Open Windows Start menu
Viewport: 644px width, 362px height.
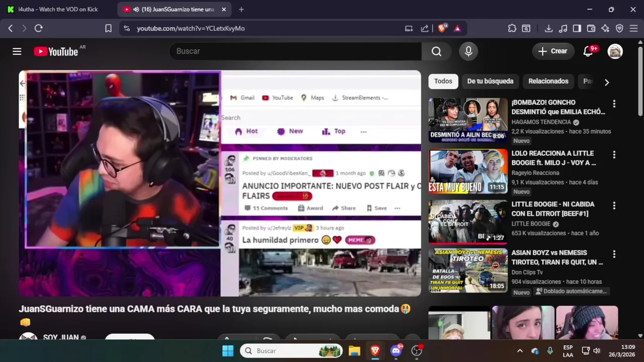tap(228, 351)
